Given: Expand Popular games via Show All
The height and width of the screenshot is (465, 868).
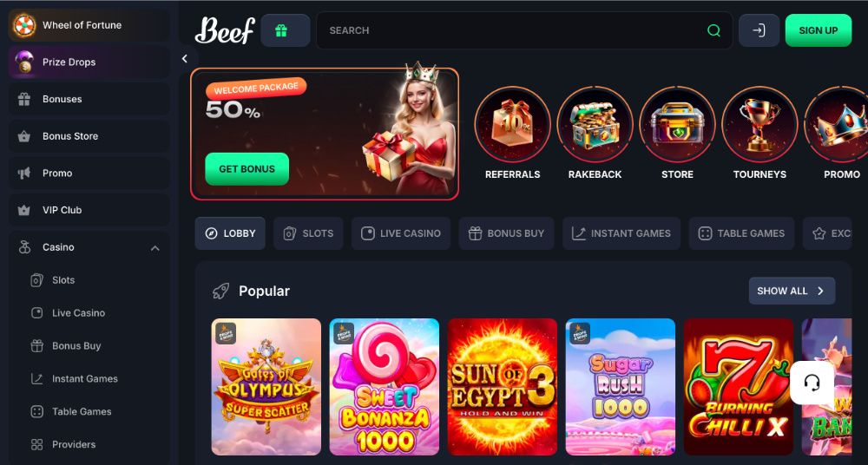Looking at the screenshot, I should pos(792,291).
